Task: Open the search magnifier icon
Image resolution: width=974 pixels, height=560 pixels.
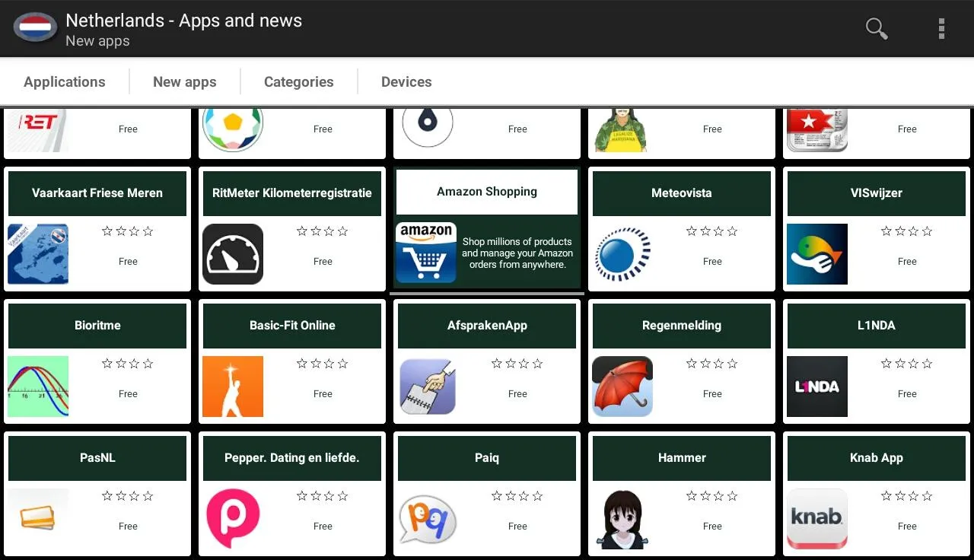Action: tap(877, 28)
